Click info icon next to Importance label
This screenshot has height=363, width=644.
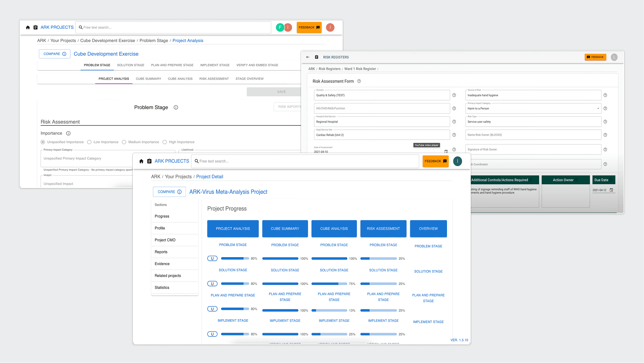[68, 133]
